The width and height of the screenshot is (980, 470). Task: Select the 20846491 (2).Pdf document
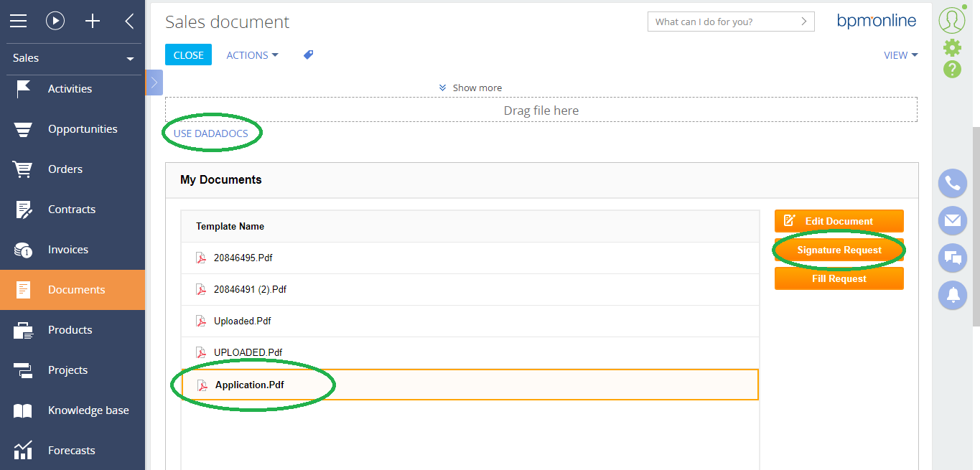[470, 290]
